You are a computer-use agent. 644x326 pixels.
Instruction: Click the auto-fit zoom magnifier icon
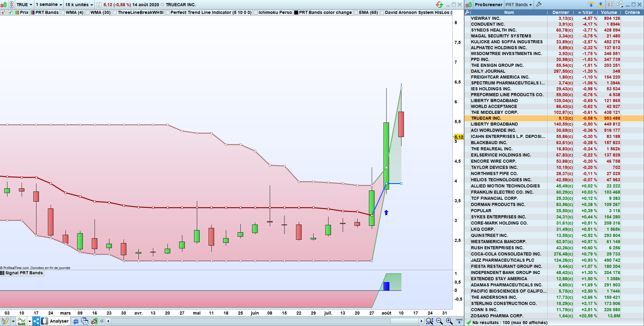430,321
